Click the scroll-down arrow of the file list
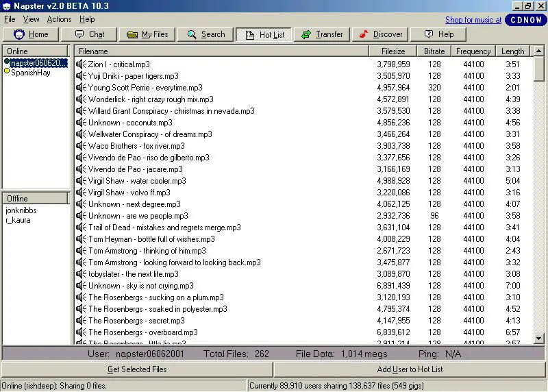The image size is (548, 392). 538,338
